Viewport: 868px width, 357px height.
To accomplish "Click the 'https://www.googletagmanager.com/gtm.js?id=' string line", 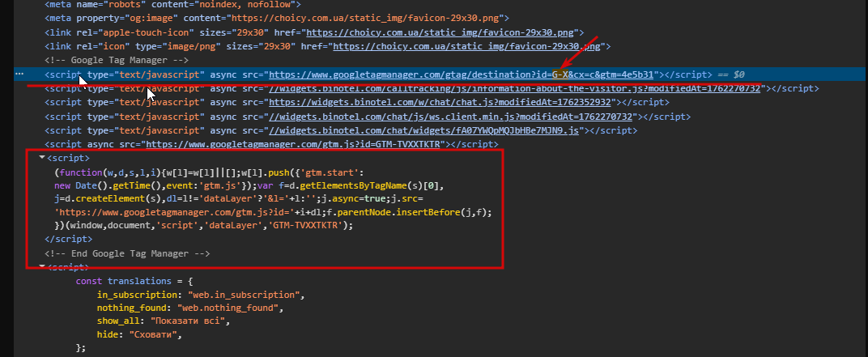I will pyautogui.click(x=273, y=213).
